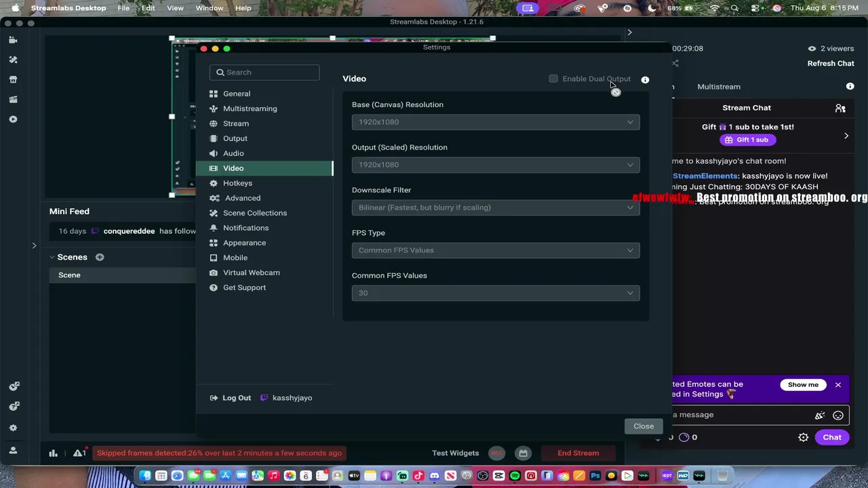Viewport: 868px width, 488px height.
Task: Dismiss the emotes banner with X
Action: (x=838, y=385)
